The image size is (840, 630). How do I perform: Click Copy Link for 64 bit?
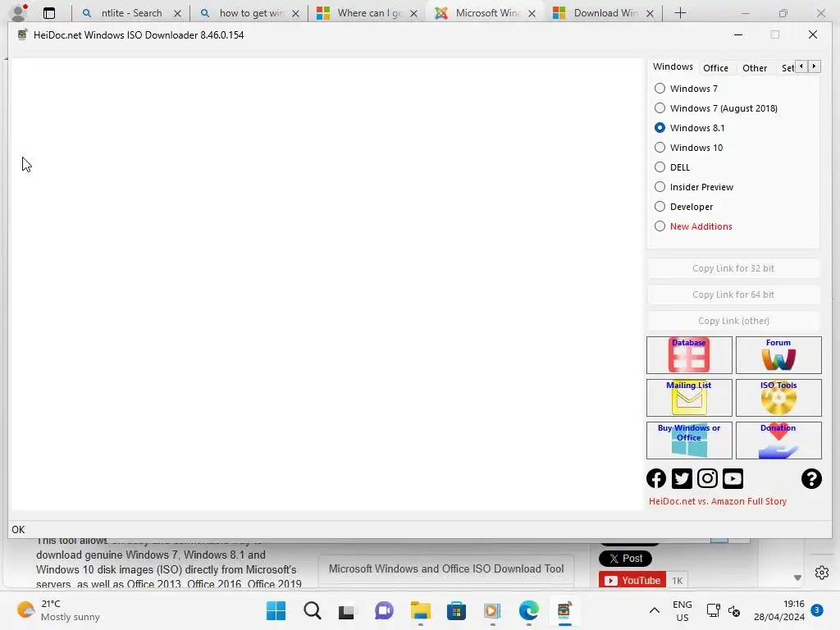[733, 294]
